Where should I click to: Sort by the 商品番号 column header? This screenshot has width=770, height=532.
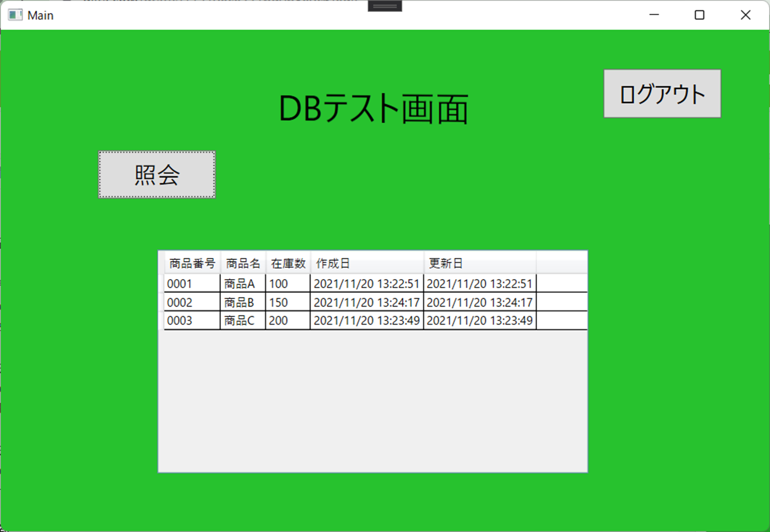tap(192, 263)
